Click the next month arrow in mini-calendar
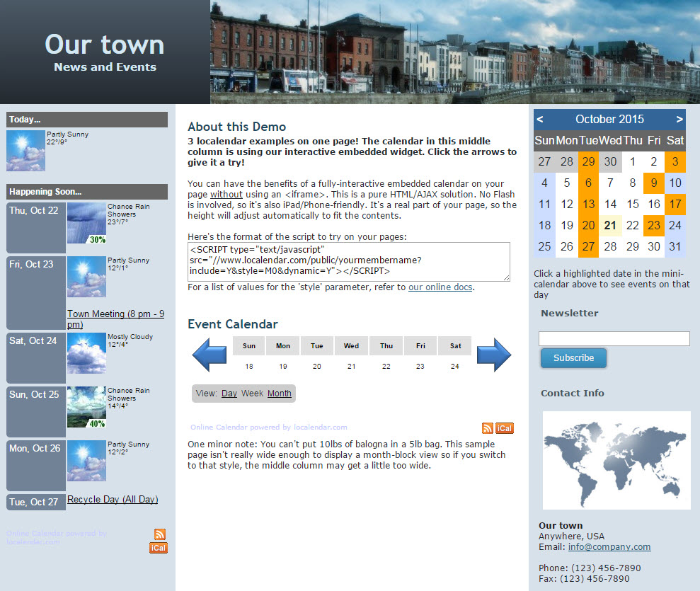The height and width of the screenshot is (591, 700). [679, 119]
